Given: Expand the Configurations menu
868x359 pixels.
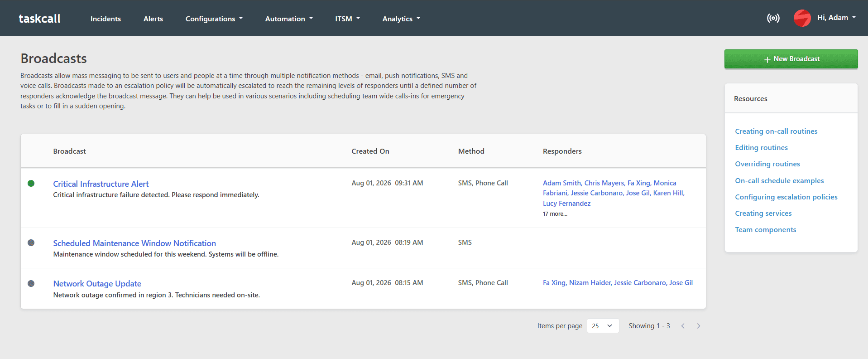Looking at the screenshot, I should click(x=214, y=19).
